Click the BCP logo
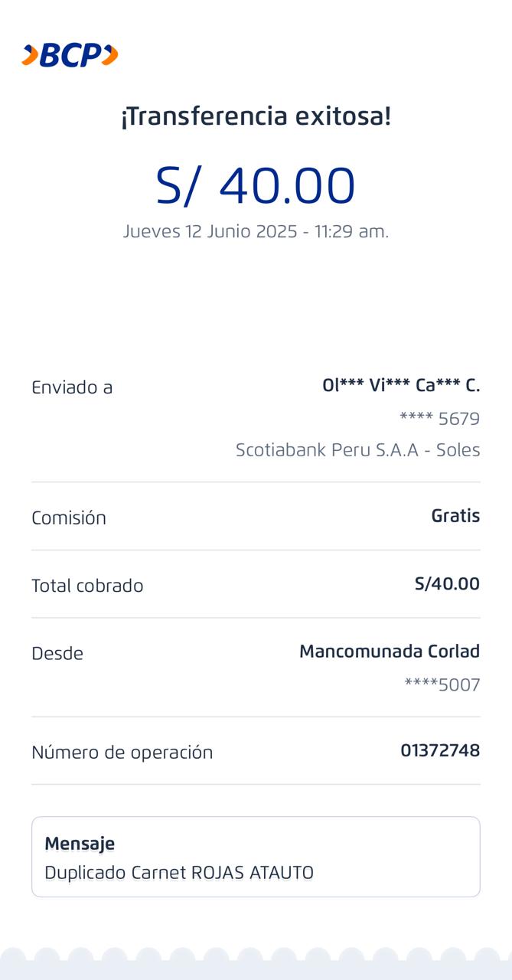 (x=70, y=55)
